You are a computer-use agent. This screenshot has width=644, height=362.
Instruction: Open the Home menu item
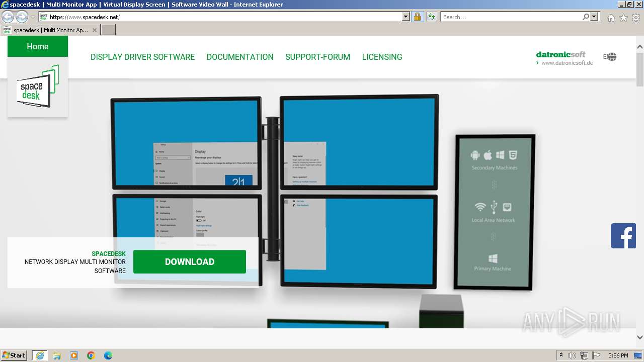tap(38, 46)
